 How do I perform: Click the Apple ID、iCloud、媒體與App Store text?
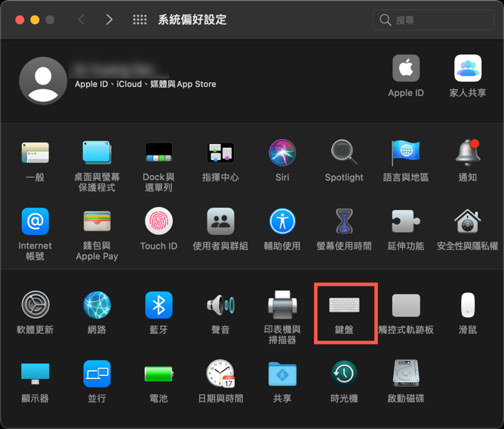[x=146, y=85]
